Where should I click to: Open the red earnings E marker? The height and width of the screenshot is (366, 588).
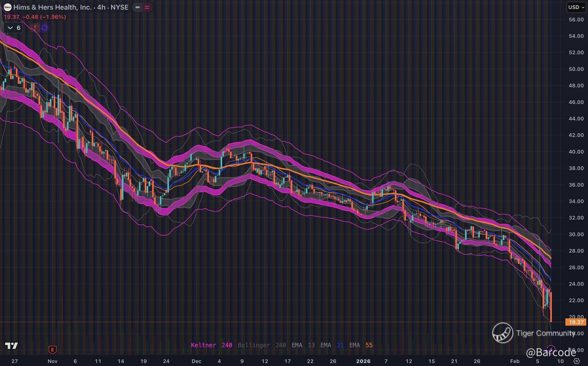click(x=53, y=350)
